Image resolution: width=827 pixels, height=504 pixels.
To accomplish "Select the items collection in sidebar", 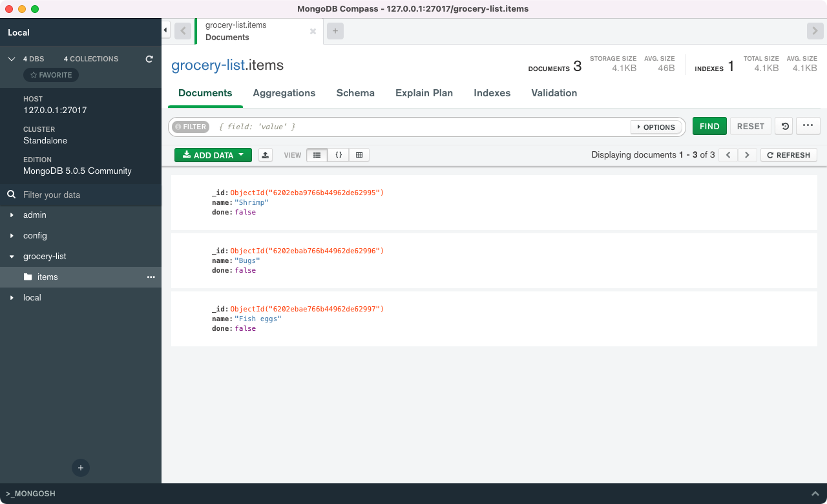I will (81, 277).
